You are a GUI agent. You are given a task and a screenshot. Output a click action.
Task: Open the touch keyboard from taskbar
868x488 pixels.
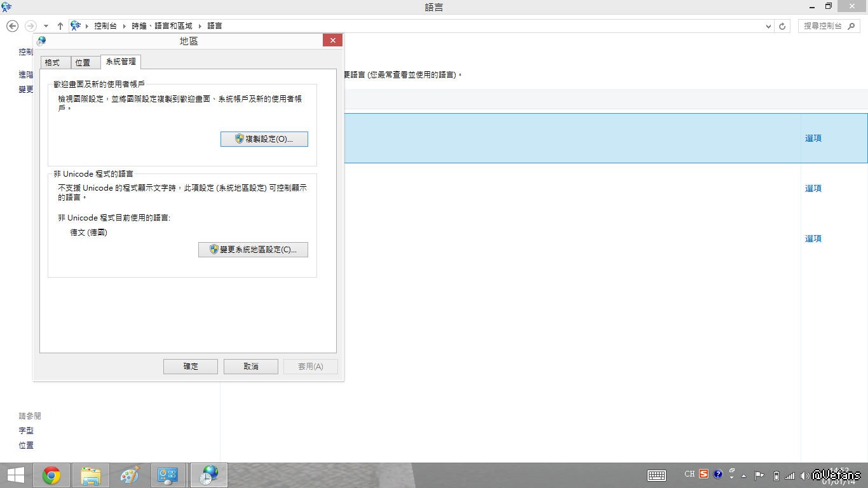click(x=656, y=475)
